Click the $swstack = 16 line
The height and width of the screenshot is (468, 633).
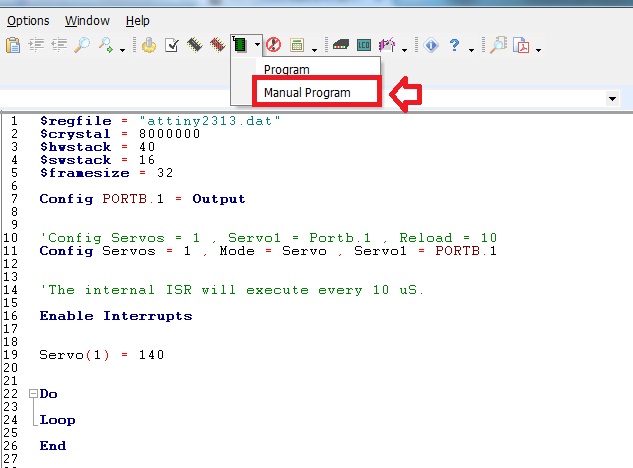point(97,160)
